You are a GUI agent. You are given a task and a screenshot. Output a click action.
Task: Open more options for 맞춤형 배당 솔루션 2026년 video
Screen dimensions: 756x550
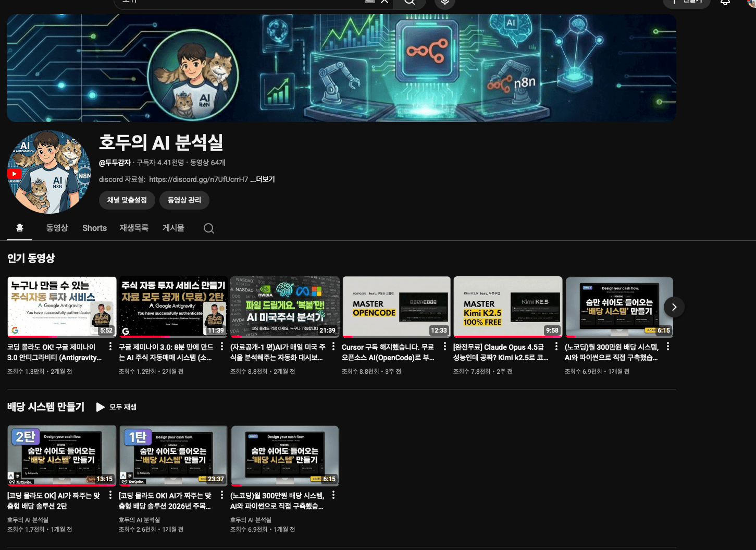click(222, 495)
